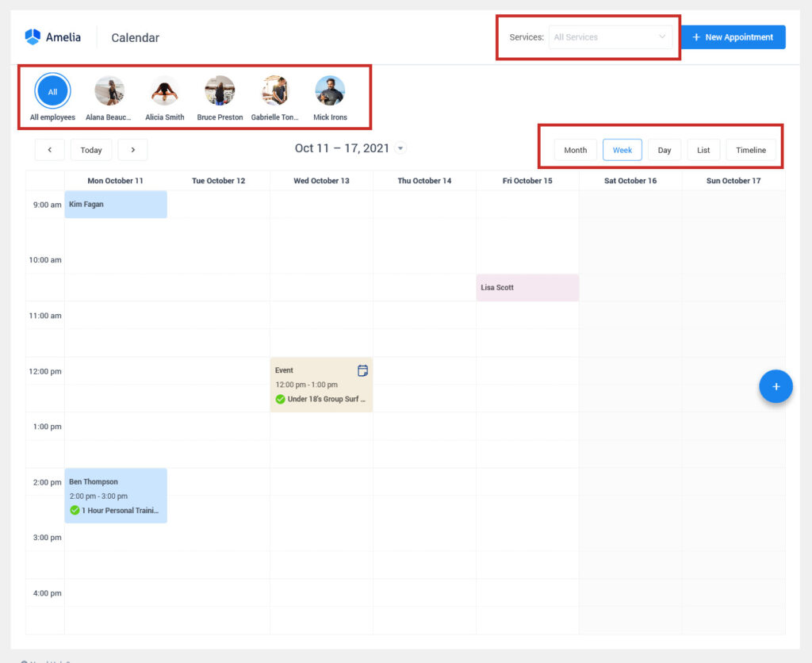
Task: Open the All Services dropdown
Action: (x=610, y=37)
